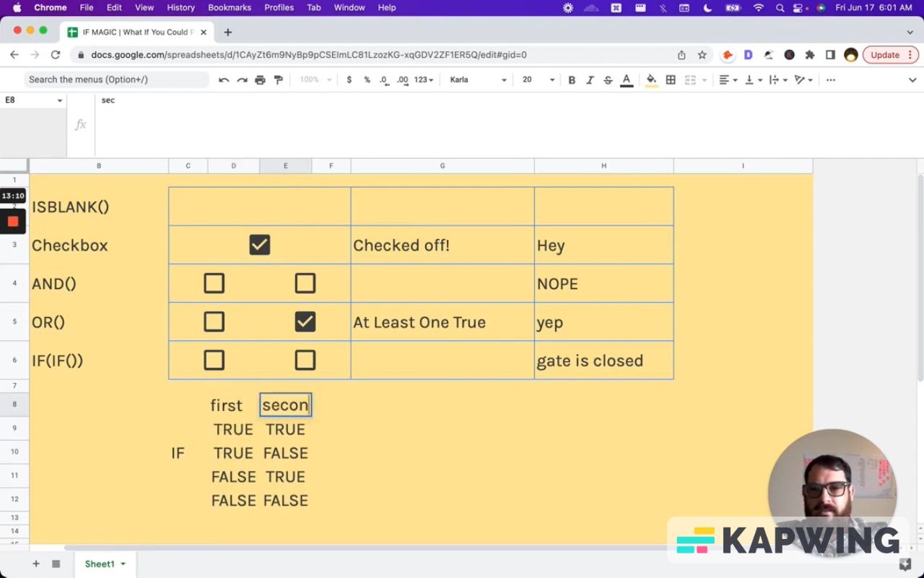Image resolution: width=924 pixels, height=578 pixels.
Task: Open the borders tool
Action: click(671, 79)
